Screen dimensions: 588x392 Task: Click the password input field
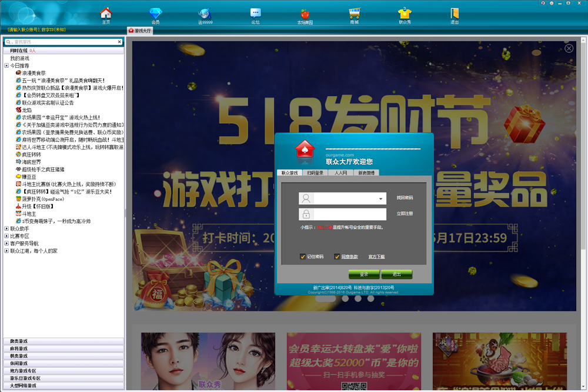click(x=349, y=214)
